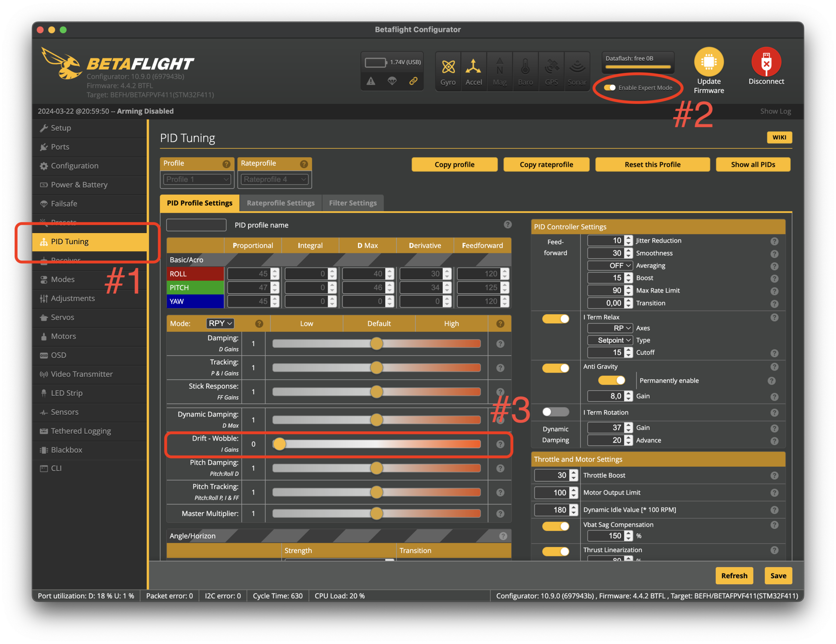Toggle Thrust Linearization switch
836x644 pixels.
point(556,552)
